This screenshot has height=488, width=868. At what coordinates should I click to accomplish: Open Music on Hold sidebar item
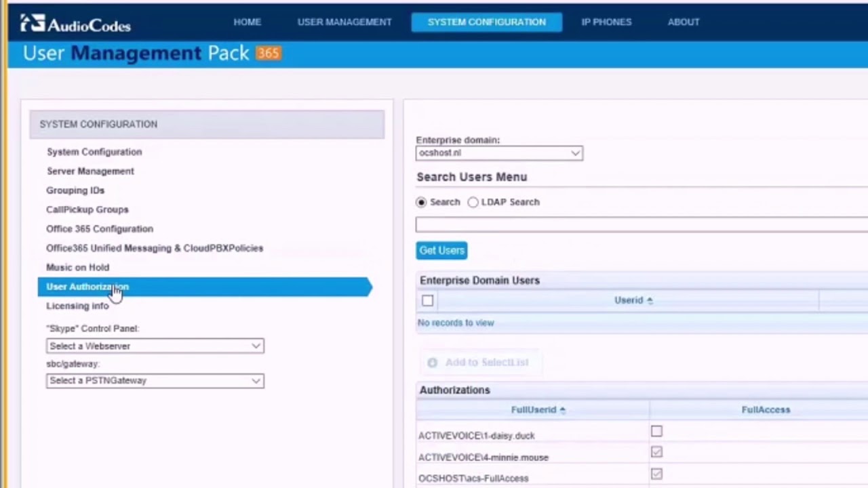tap(77, 267)
